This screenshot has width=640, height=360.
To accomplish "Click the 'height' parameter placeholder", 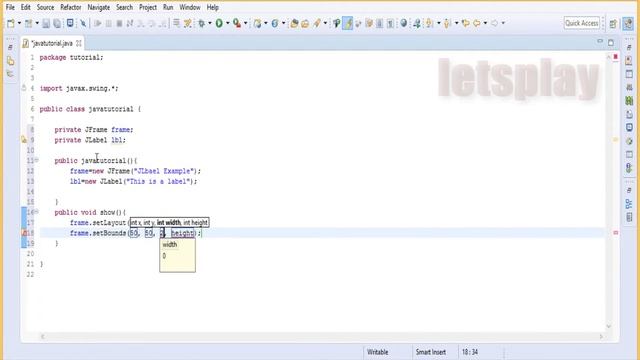I will click(x=182, y=233).
